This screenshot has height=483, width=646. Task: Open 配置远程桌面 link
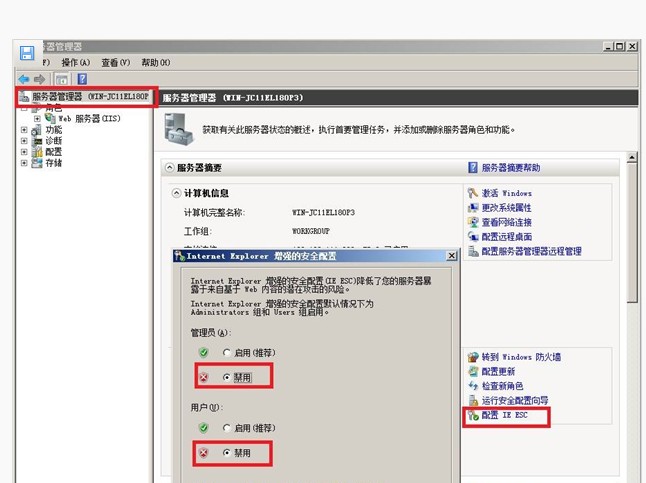point(507,237)
